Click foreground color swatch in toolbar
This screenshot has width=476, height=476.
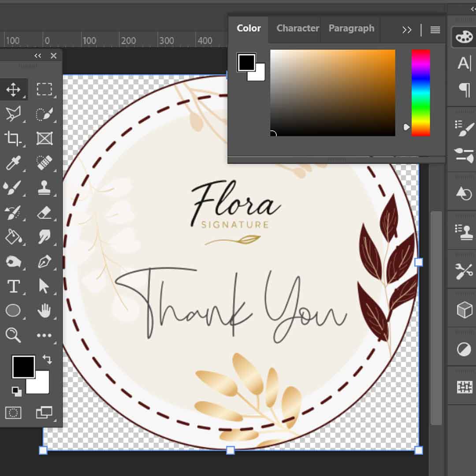[23, 367]
